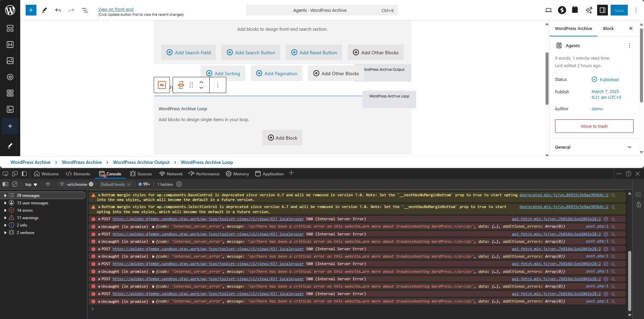Change the author demo
Viewport: 644px width, 319px height.
[x=597, y=109]
